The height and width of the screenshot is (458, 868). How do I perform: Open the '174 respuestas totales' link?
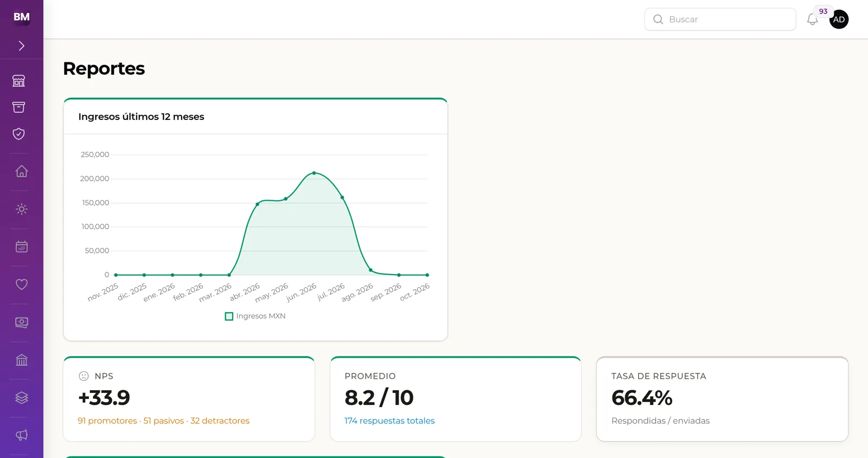tap(390, 421)
